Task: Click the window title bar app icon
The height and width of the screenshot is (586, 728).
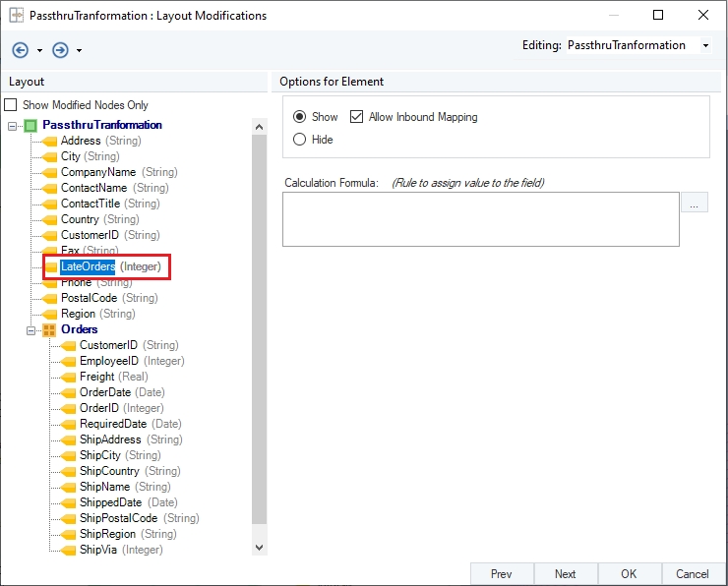Action: [17, 16]
